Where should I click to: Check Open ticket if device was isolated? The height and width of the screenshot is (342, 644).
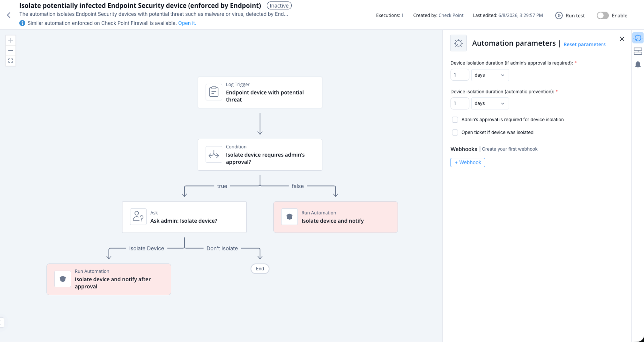pyautogui.click(x=455, y=133)
